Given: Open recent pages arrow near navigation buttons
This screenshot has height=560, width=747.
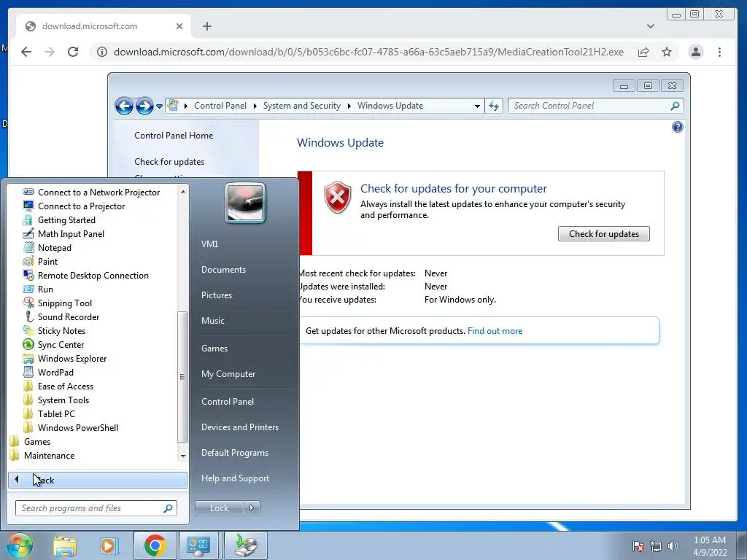Looking at the screenshot, I should pyautogui.click(x=159, y=106).
